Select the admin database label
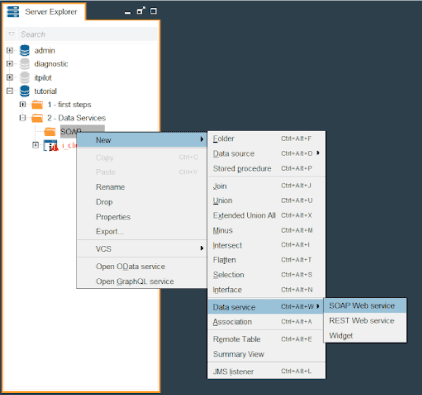The image size is (422, 395). pos(45,51)
